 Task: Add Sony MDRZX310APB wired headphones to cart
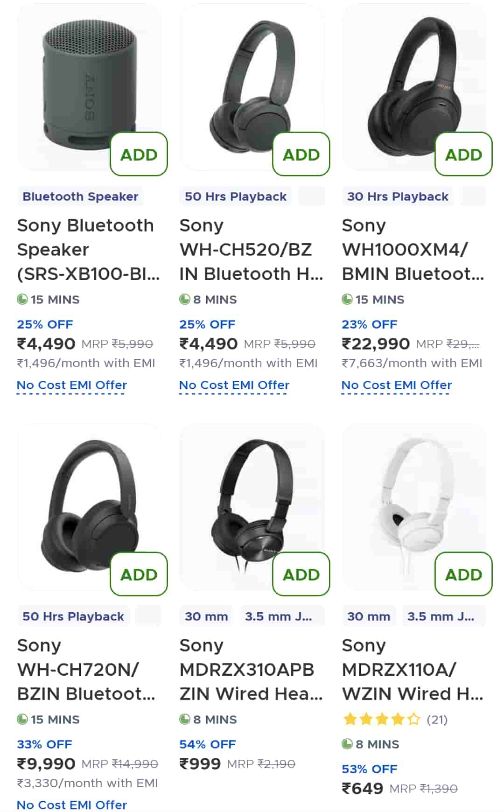point(301,574)
